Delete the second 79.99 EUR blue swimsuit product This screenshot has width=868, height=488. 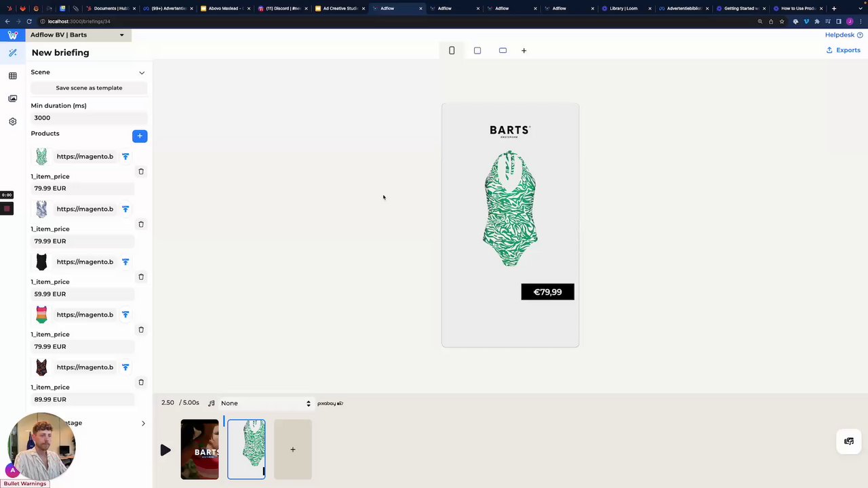click(141, 224)
